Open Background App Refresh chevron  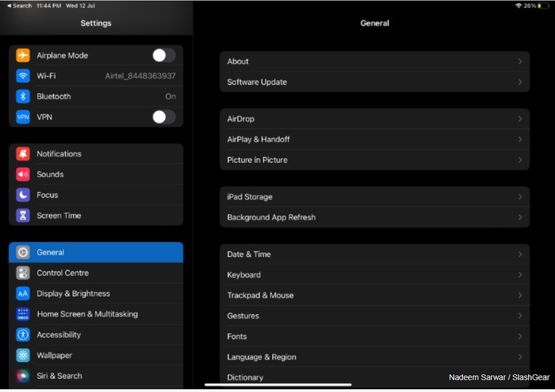pyautogui.click(x=520, y=217)
